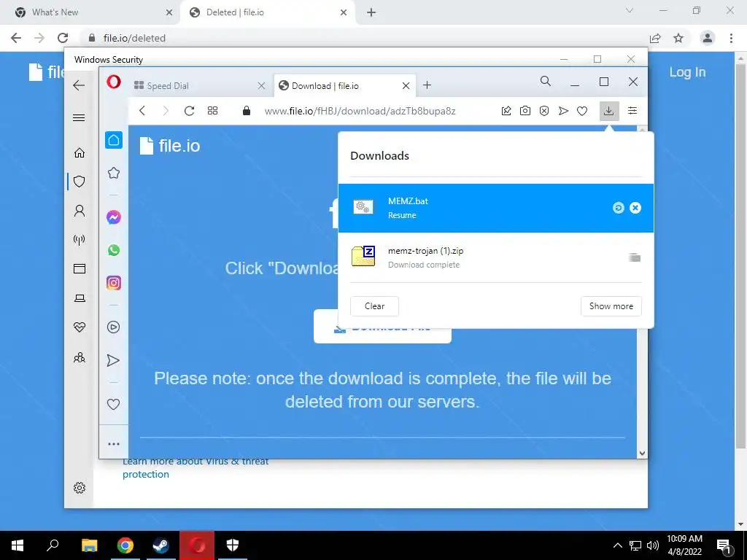The image size is (747, 560).
Task: Expand Chrome's tab search chevron
Action: (630, 10)
